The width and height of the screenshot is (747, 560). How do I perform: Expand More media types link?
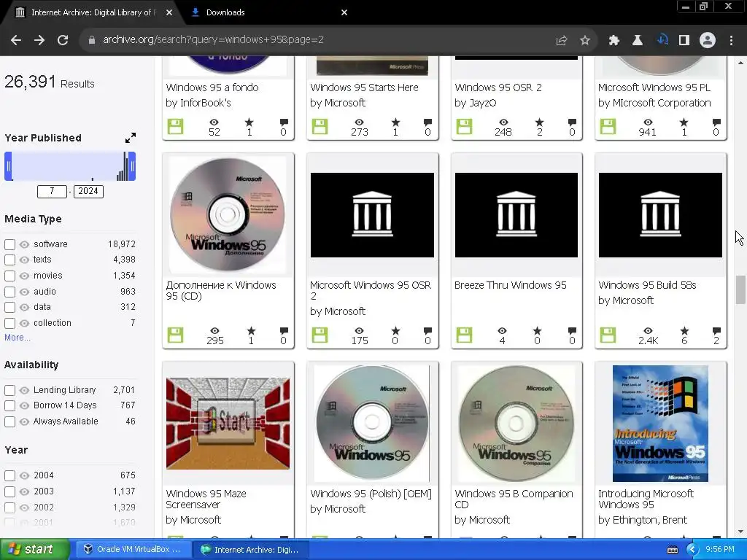[x=18, y=338]
